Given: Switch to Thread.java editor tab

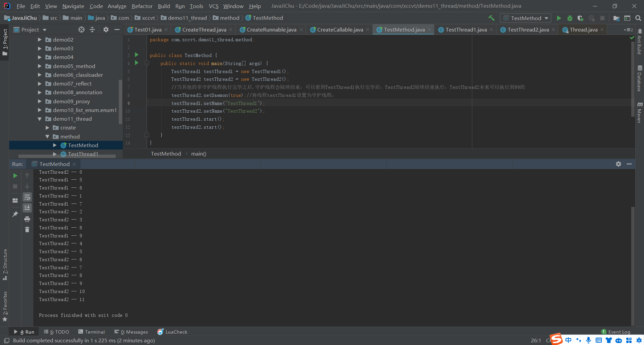Looking at the screenshot, I should pyautogui.click(x=583, y=30).
